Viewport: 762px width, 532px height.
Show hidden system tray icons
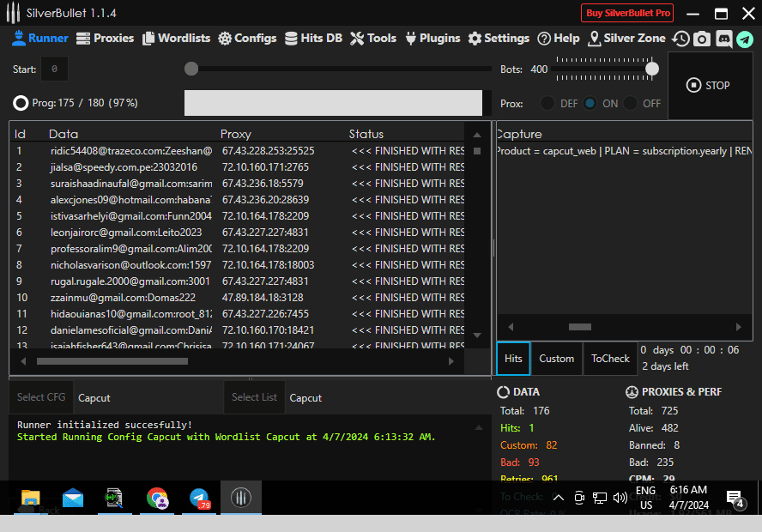558,498
